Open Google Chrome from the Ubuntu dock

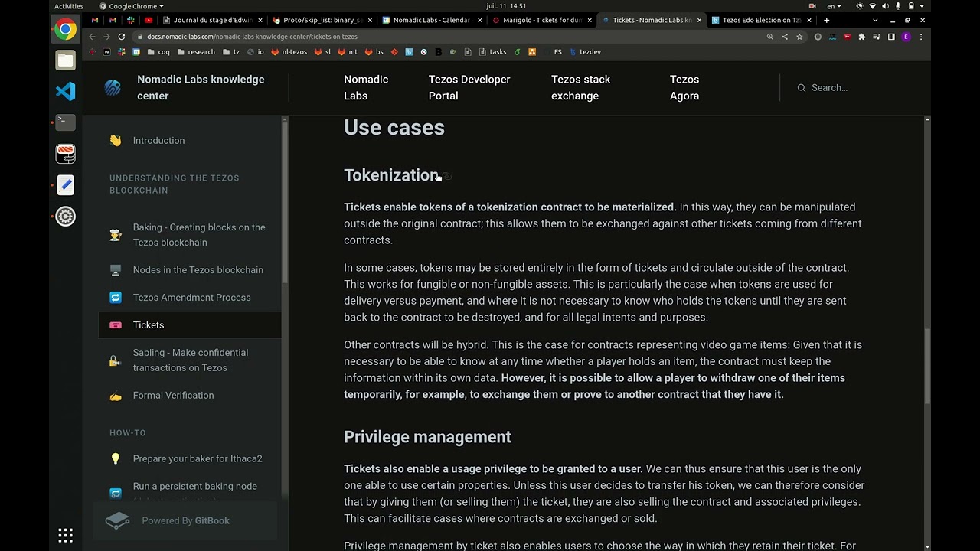(x=66, y=30)
